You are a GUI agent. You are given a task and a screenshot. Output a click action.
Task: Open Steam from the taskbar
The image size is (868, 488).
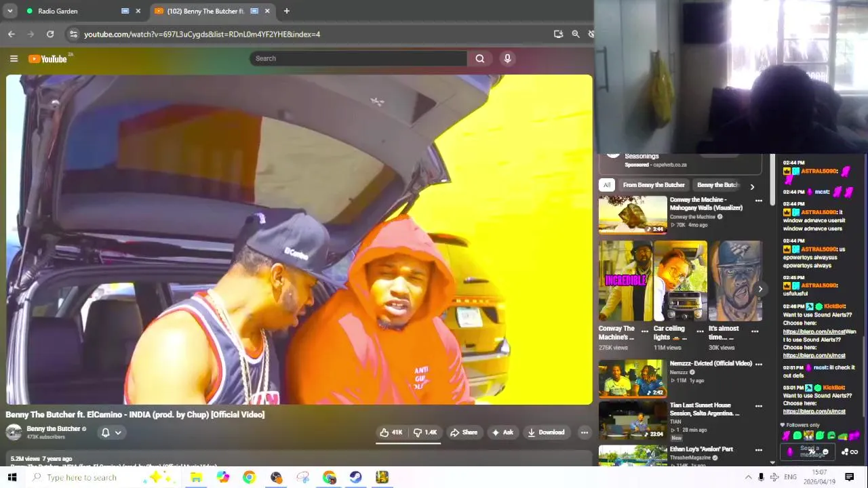pyautogui.click(x=355, y=477)
